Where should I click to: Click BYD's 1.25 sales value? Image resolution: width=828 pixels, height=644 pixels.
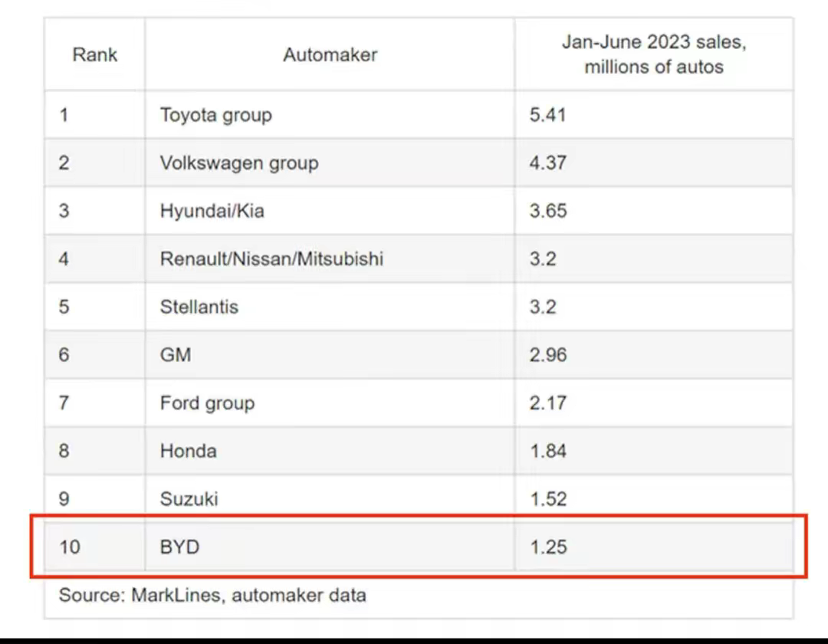coord(547,547)
